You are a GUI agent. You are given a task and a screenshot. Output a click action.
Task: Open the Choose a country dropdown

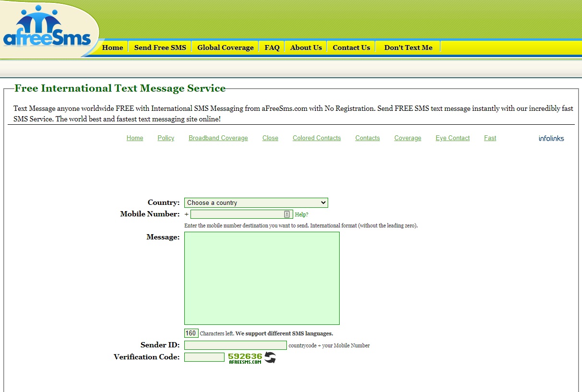pyautogui.click(x=256, y=203)
